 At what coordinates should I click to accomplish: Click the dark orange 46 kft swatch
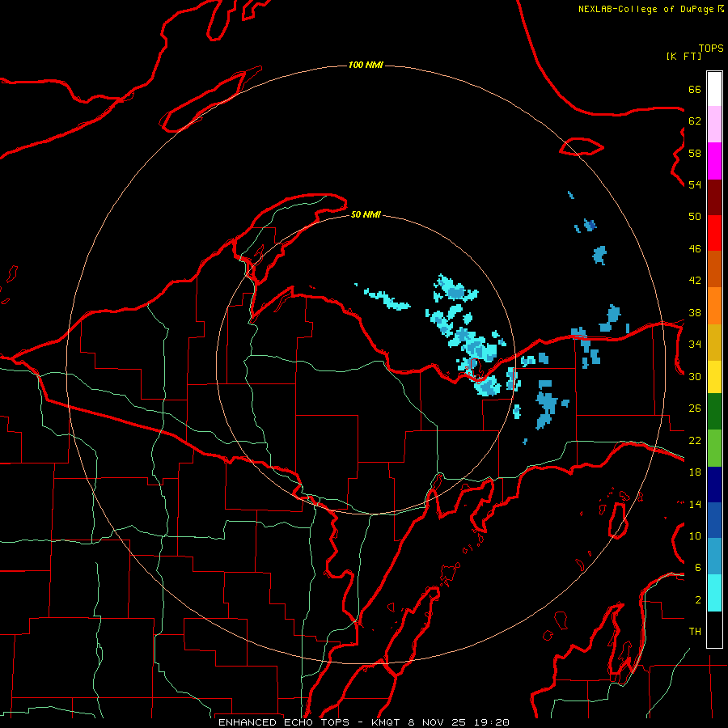pyautogui.click(x=714, y=269)
